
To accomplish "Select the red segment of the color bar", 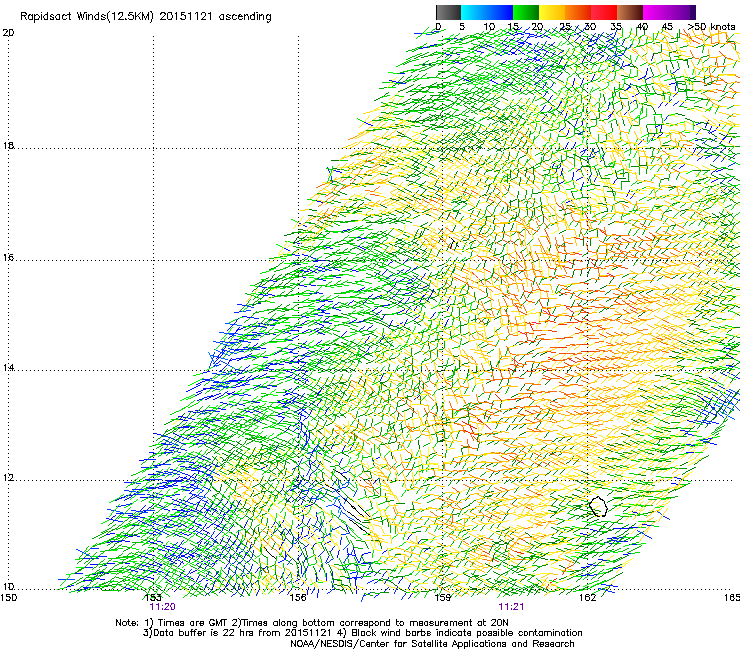I will [x=604, y=12].
